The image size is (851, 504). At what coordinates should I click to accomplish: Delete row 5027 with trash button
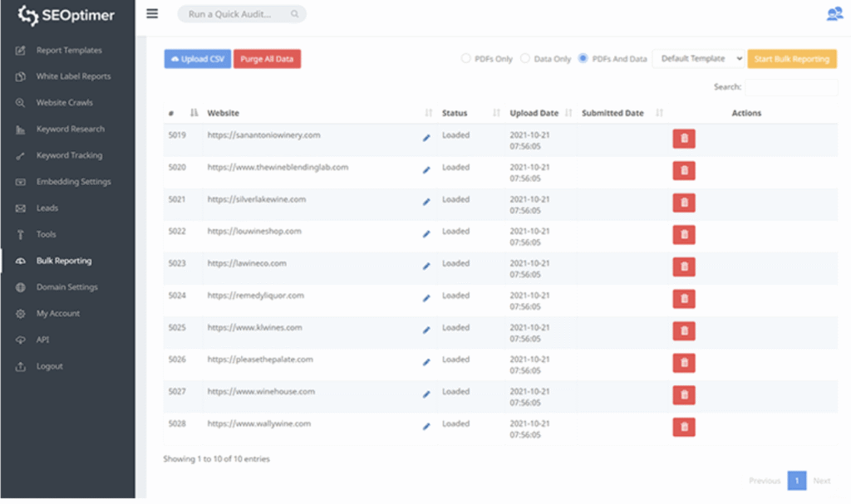[x=684, y=395]
